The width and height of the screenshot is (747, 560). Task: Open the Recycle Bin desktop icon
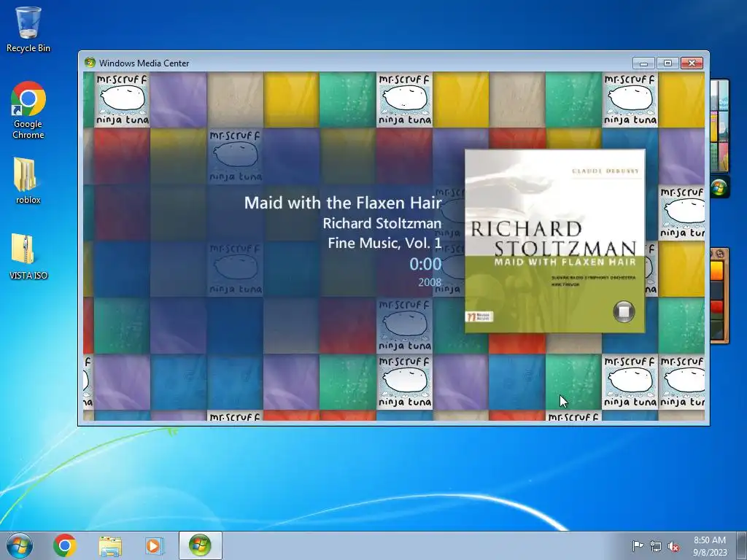click(x=28, y=29)
